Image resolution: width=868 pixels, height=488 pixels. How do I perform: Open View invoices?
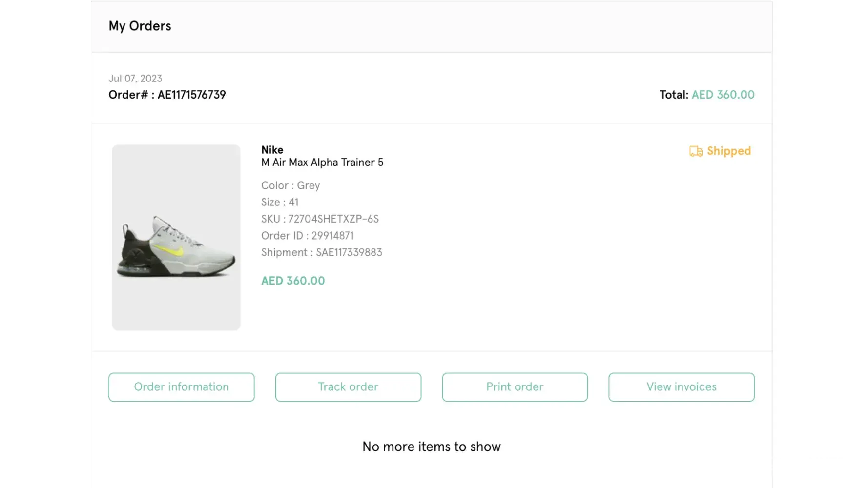click(x=681, y=387)
